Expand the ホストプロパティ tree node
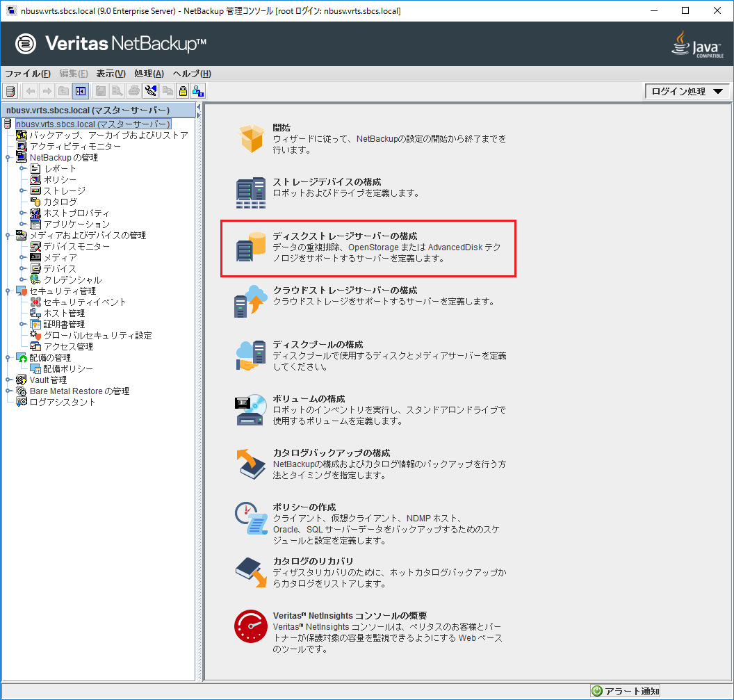This screenshot has width=734, height=700. point(22,213)
